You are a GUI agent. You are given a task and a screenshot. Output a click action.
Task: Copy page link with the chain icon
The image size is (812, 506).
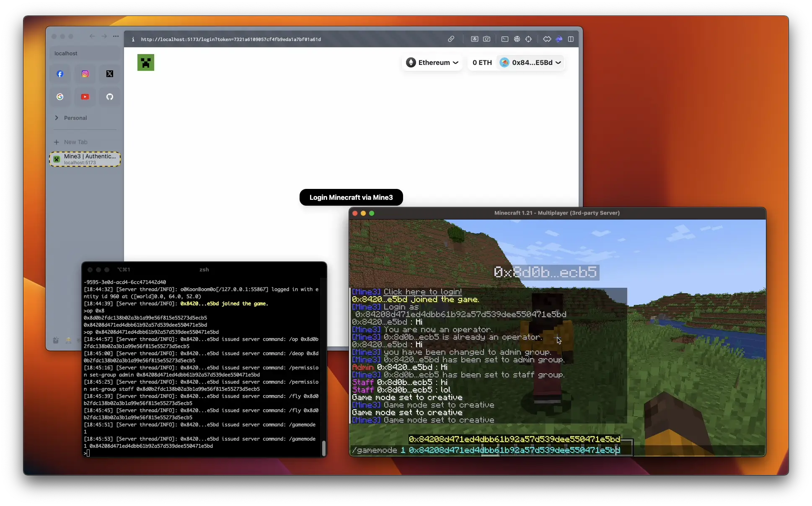[x=451, y=39]
